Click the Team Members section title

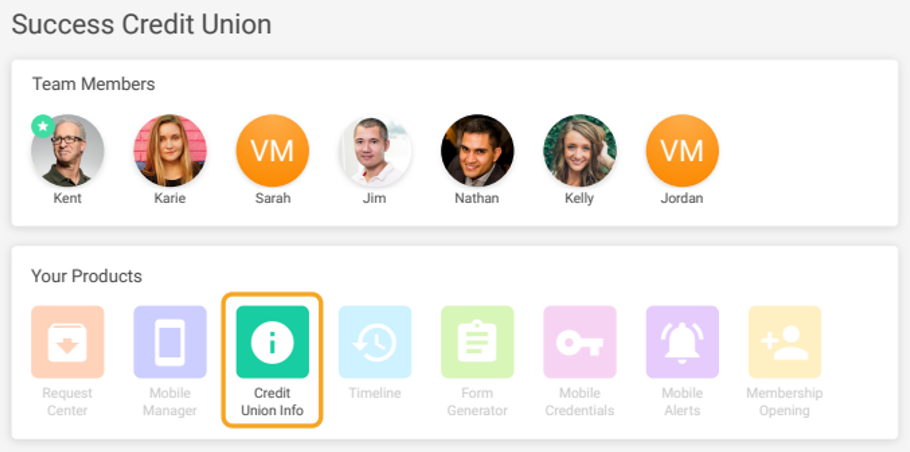click(93, 84)
